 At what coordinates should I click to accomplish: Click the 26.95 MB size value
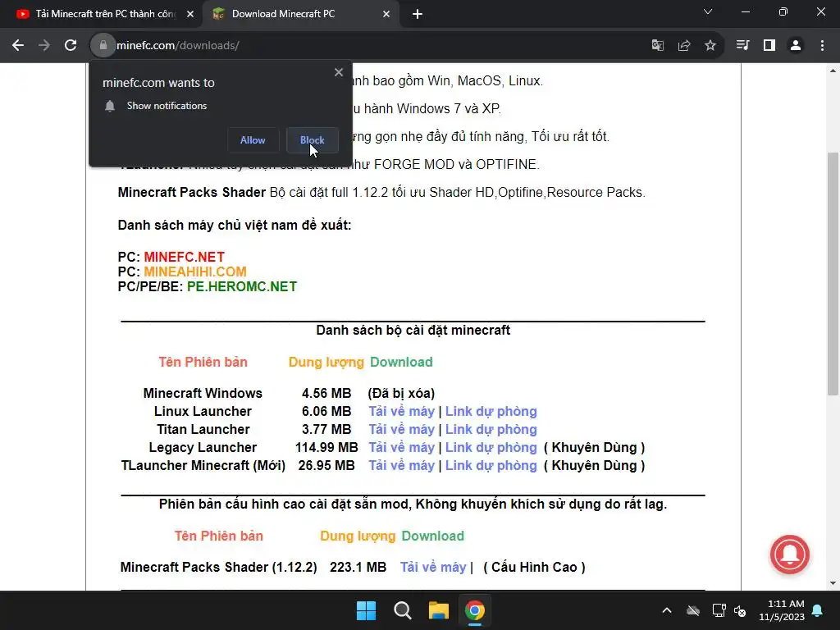(326, 466)
